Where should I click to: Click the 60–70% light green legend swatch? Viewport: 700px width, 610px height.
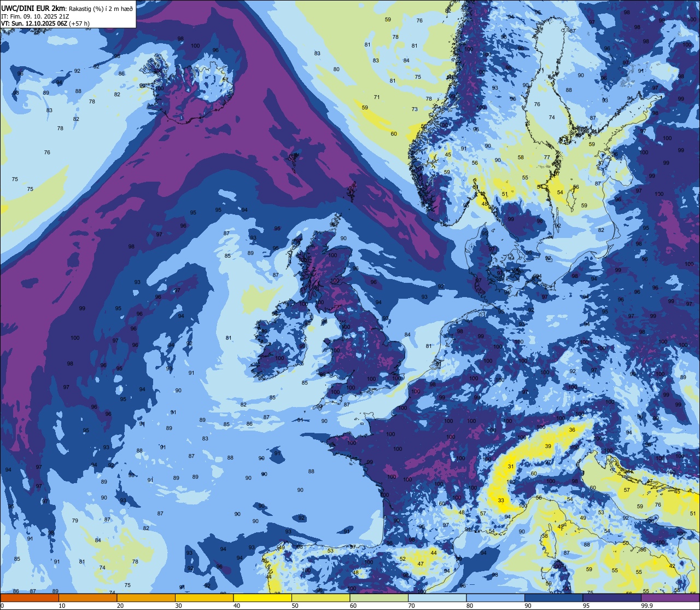click(x=379, y=597)
